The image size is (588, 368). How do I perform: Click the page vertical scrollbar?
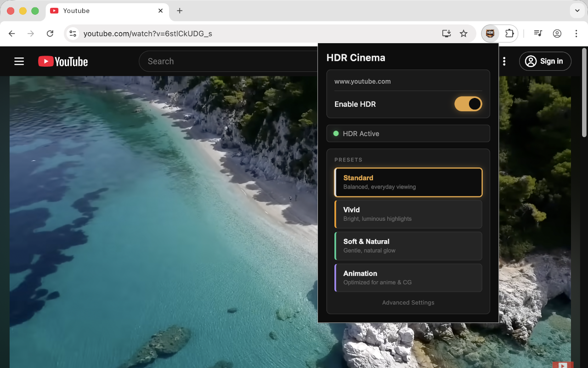tap(584, 92)
